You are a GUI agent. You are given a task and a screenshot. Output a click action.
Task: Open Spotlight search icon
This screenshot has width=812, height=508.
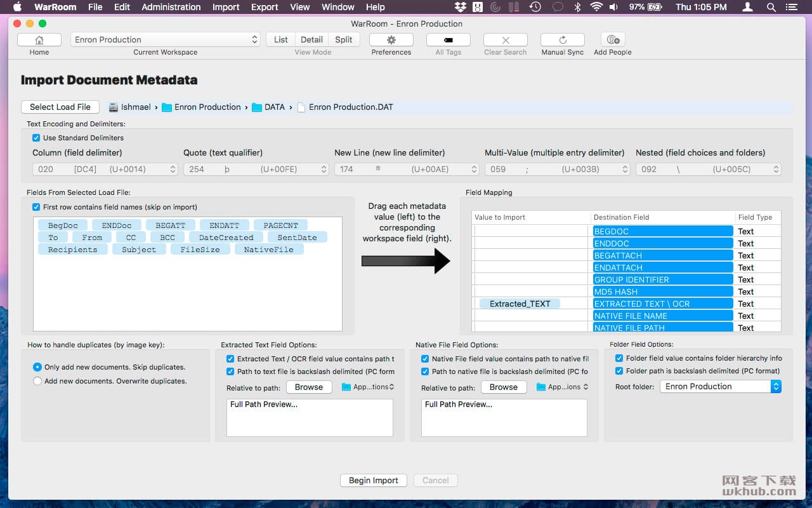tap(771, 7)
